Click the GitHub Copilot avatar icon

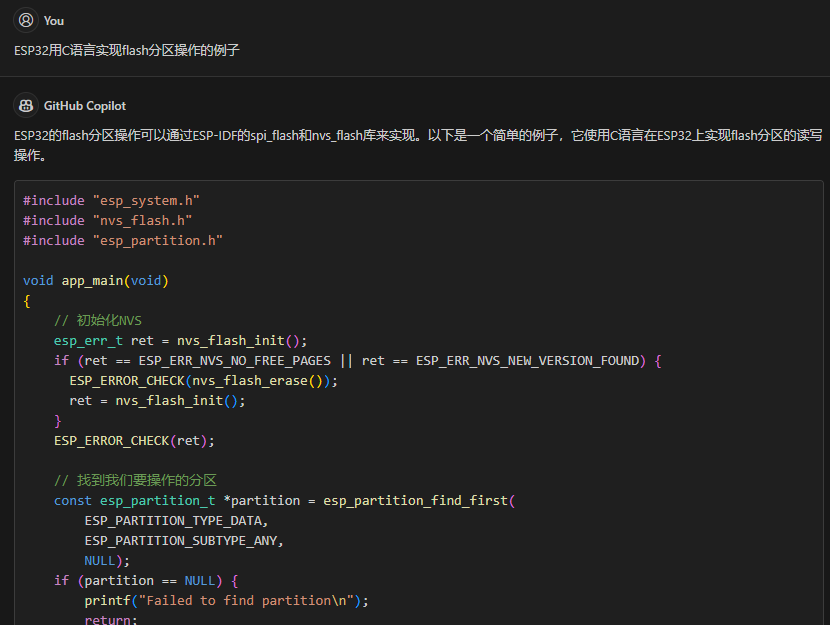coord(26,105)
